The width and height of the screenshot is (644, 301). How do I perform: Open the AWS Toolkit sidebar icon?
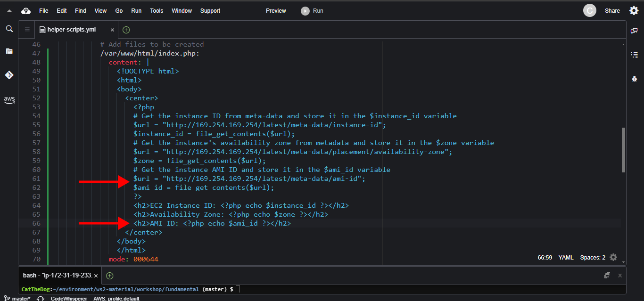click(x=9, y=100)
